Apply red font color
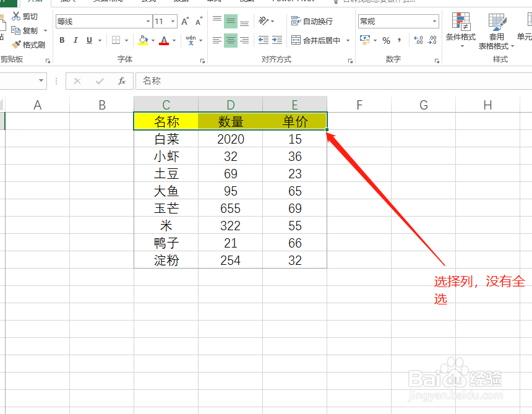Viewport: 532px width, 414px height. click(x=164, y=40)
